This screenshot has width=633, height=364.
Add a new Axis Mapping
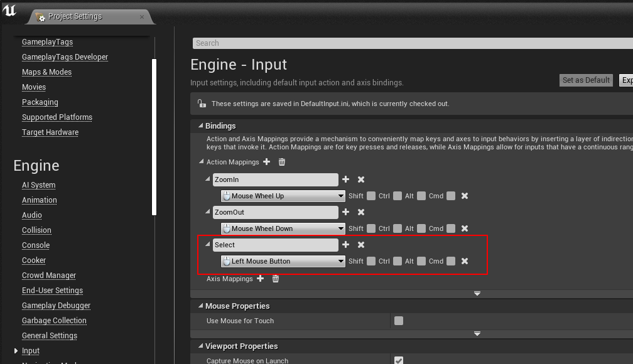[261, 279]
